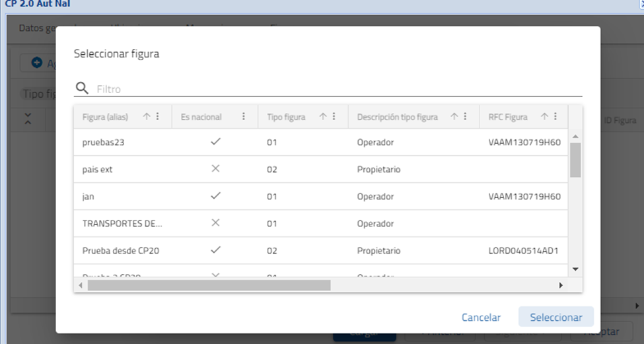Viewport: 644px width, 344px height.
Task: Sort RFC Figura column with arrow
Action: pyautogui.click(x=545, y=117)
